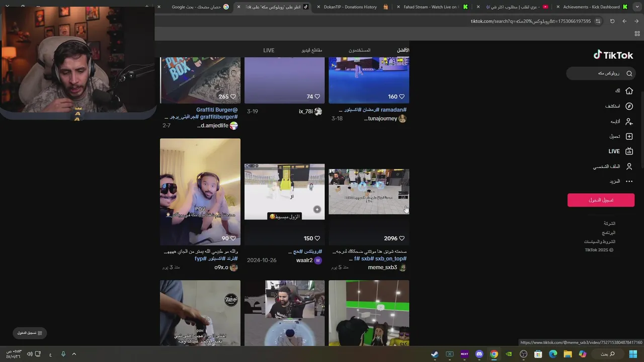Open Steam from the taskbar
Viewport: 644px width, 362px height.
pyautogui.click(x=435, y=354)
